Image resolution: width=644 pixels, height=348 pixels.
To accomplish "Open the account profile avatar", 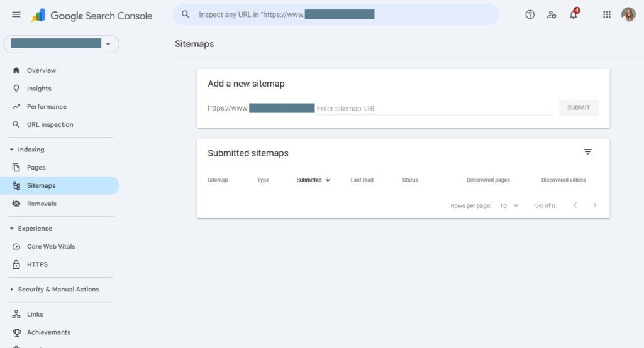I will [x=628, y=15].
